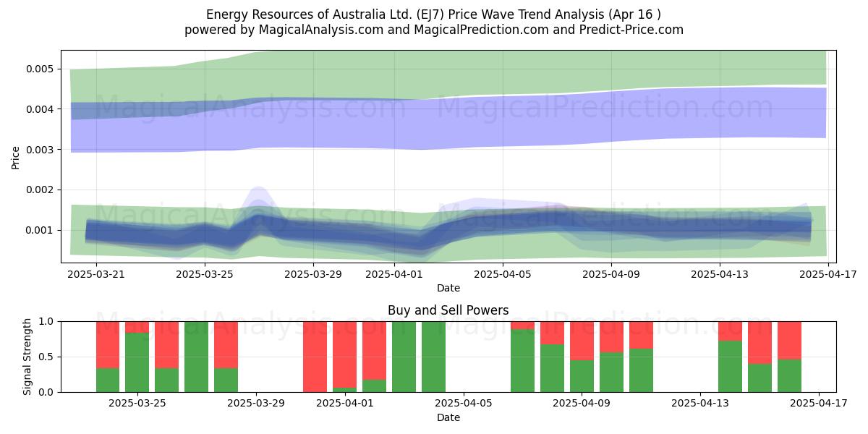This screenshot has width=868, height=434.
Task: Click the '1.0' signal strength tick label
Action: pyautogui.click(x=46, y=321)
